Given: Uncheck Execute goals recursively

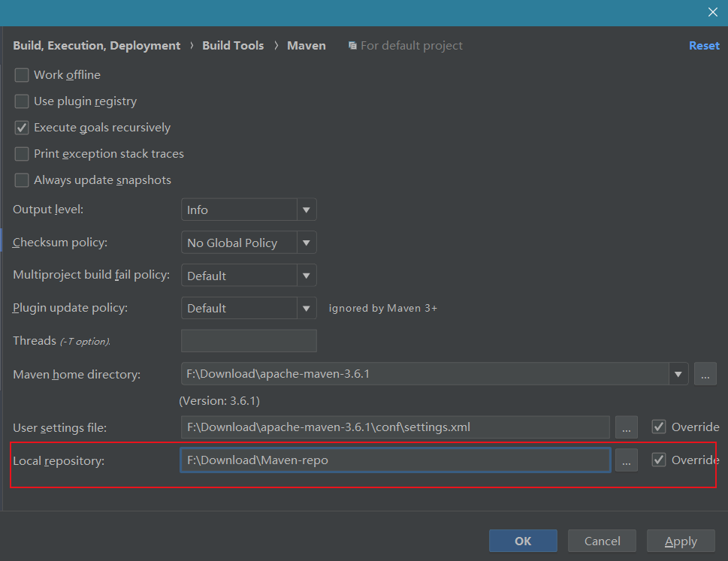Looking at the screenshot, I should coord(22,128).
